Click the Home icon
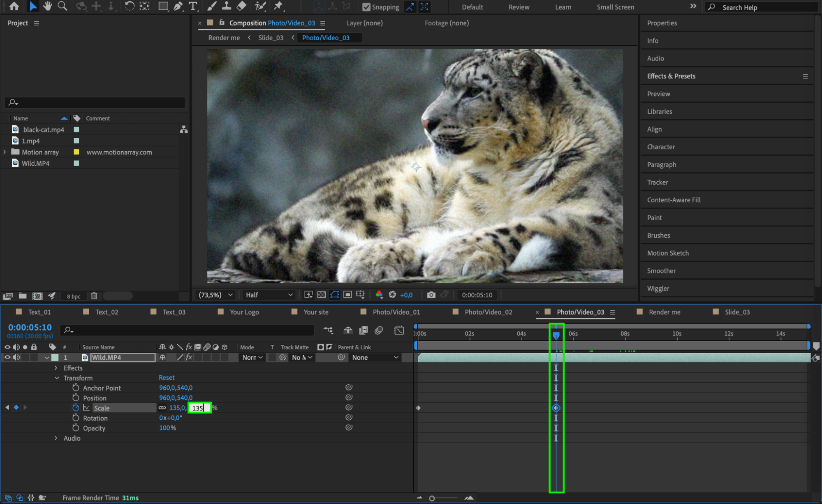The width and height of the screenshot is (822, 504). click(x=14, y=6)
